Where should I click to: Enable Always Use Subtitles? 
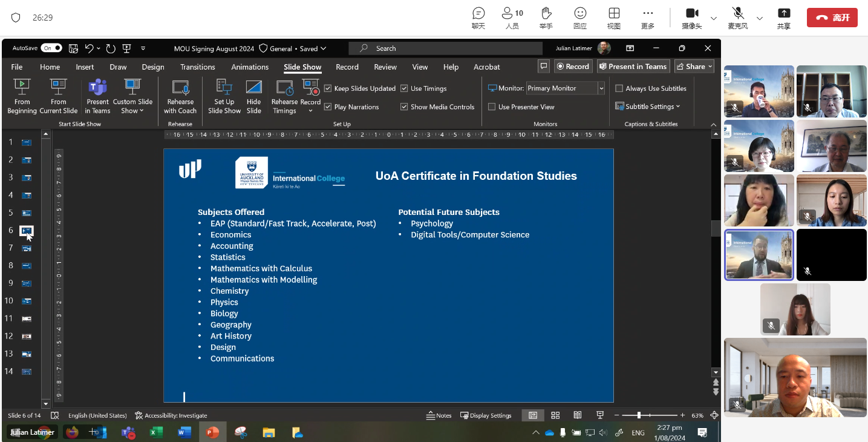[x=619, y=88]
